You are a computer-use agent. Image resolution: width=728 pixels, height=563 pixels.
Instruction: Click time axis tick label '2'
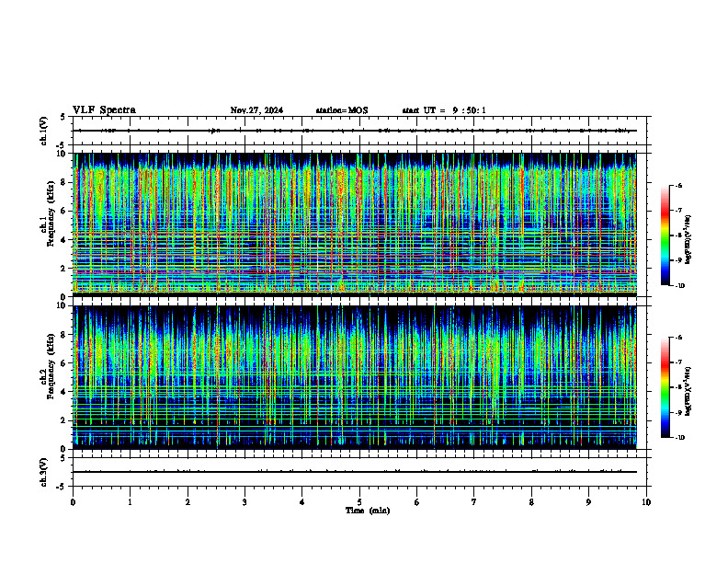(188, 502)
